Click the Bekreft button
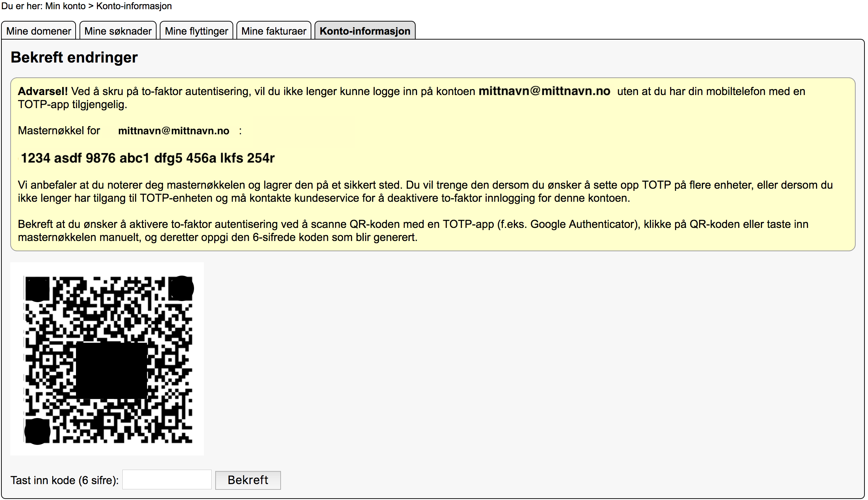The height and width of the screenshot is (500, 868). click(248, 480)
